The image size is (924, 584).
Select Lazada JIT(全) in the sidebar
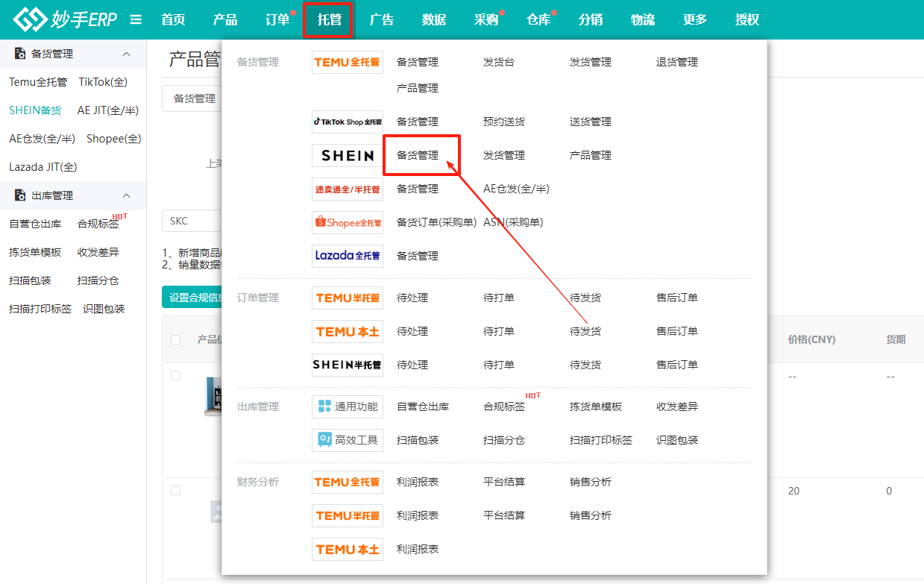[x=43, y=167]
